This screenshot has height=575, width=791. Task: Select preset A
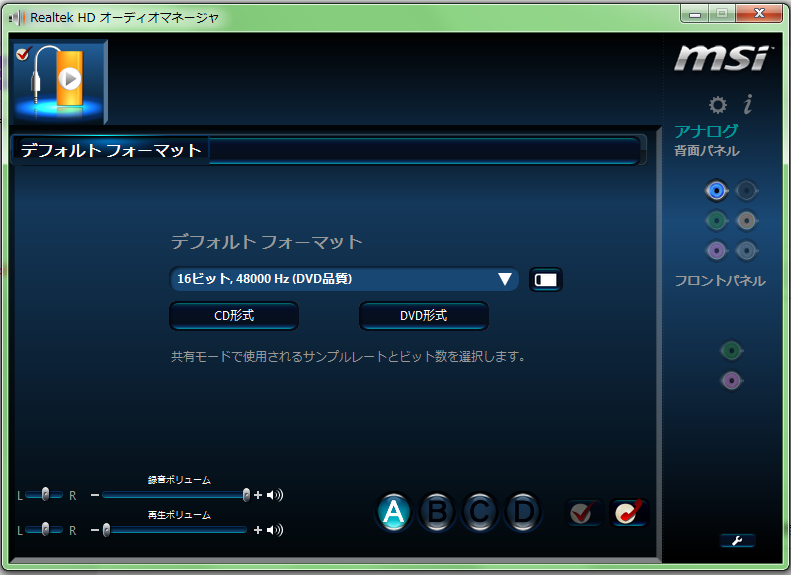click(x=394, y=513)
